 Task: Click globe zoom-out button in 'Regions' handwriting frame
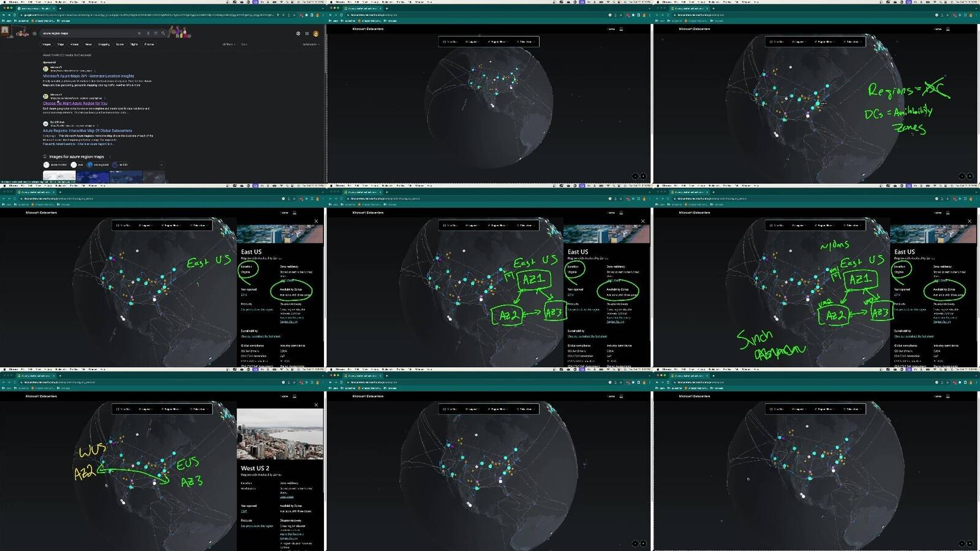point(962,176)
